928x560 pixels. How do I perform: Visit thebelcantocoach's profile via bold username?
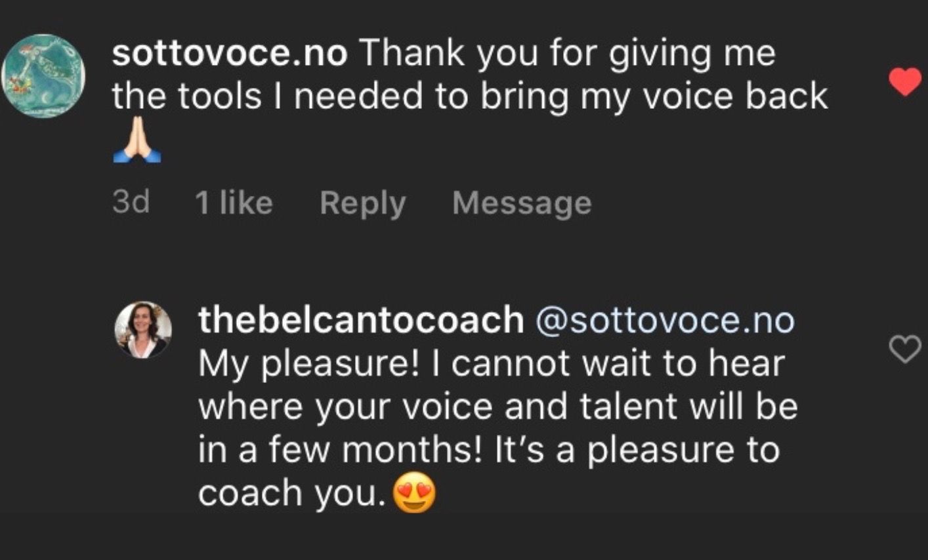coord(361,320)
